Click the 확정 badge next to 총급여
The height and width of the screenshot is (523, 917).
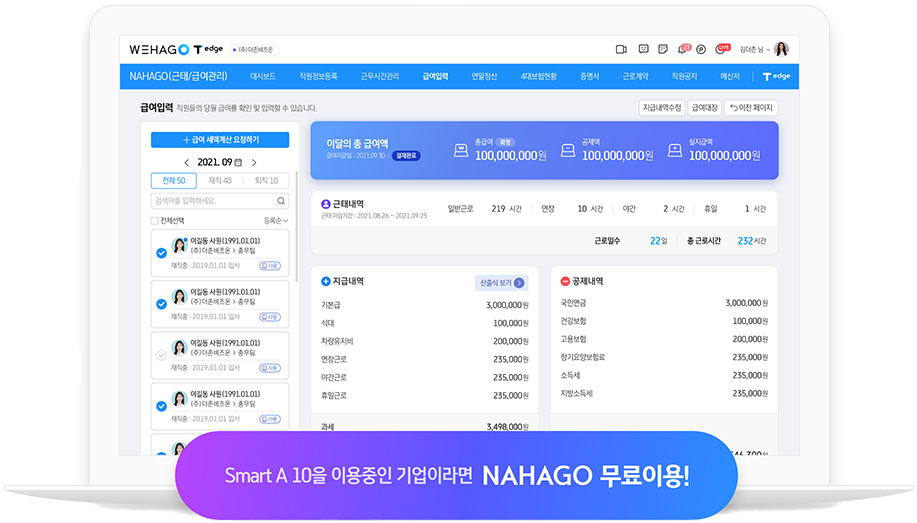(505, 142)
